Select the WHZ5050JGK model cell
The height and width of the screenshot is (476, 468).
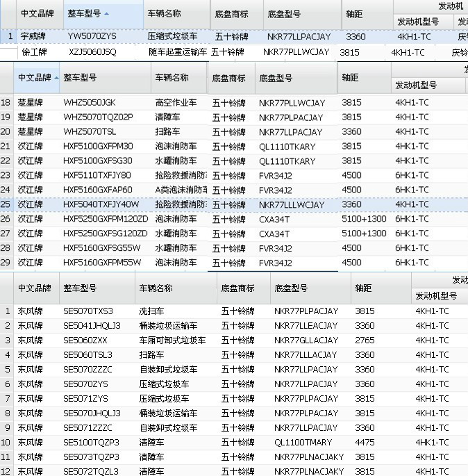tap(89, 103)
